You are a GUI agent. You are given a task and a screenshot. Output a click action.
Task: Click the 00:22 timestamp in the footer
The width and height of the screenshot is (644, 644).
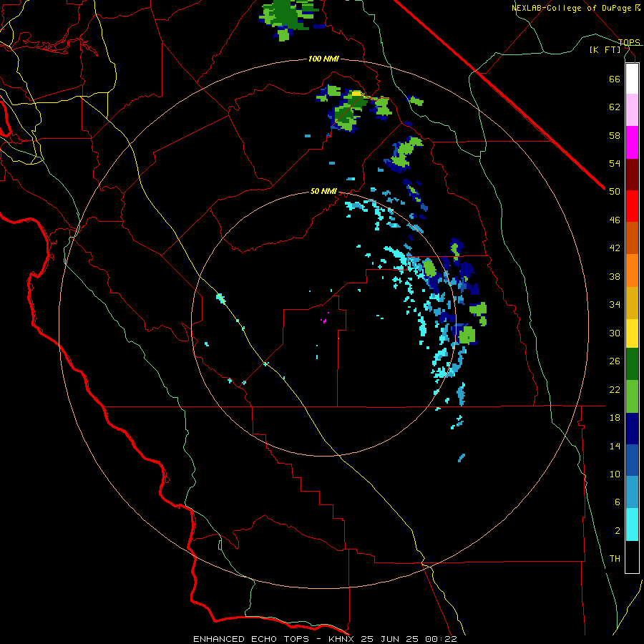[x=441, y=639]
